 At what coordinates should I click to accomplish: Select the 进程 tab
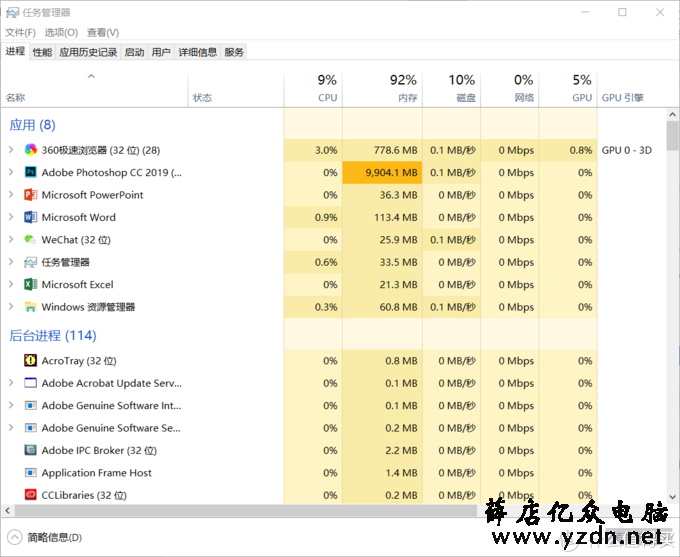click(x=15, y=52)
